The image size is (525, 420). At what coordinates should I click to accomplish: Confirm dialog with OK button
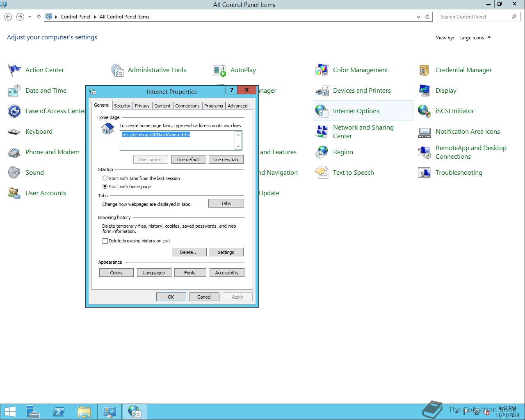[x=171, y=297]
